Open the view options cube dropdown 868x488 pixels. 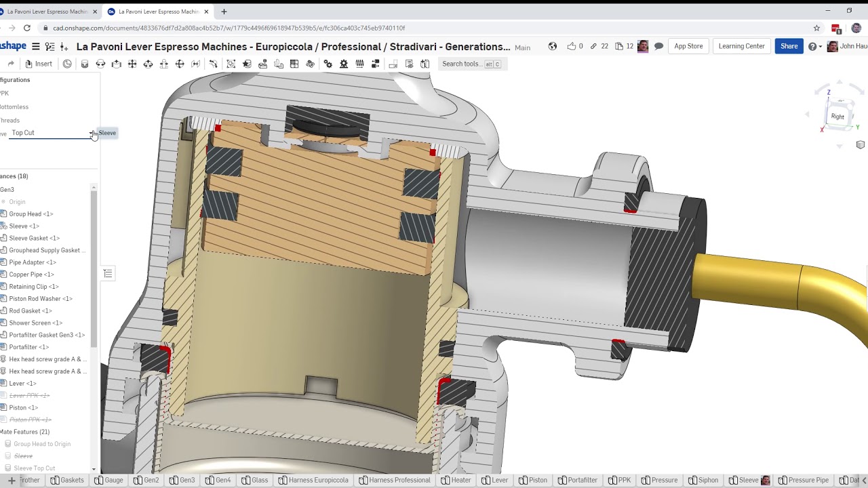pos(861,145)
